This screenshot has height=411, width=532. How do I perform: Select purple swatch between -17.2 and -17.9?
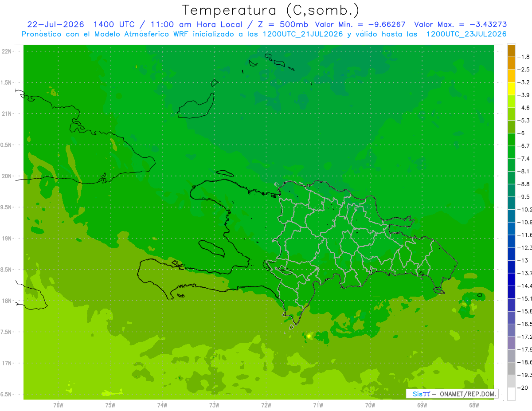click(511, 343)
